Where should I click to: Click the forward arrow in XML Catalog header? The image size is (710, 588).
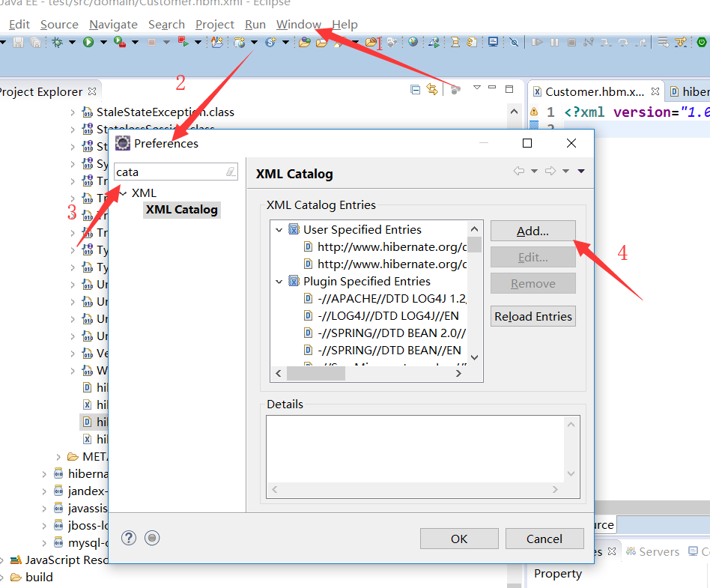(x=550, y=171)
